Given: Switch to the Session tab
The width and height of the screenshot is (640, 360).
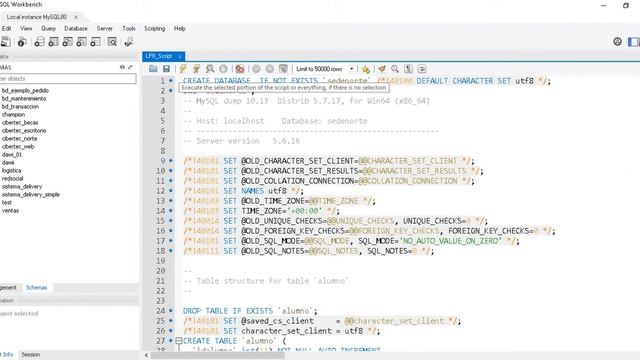Looking at the screenshot, I should [31, 355].
